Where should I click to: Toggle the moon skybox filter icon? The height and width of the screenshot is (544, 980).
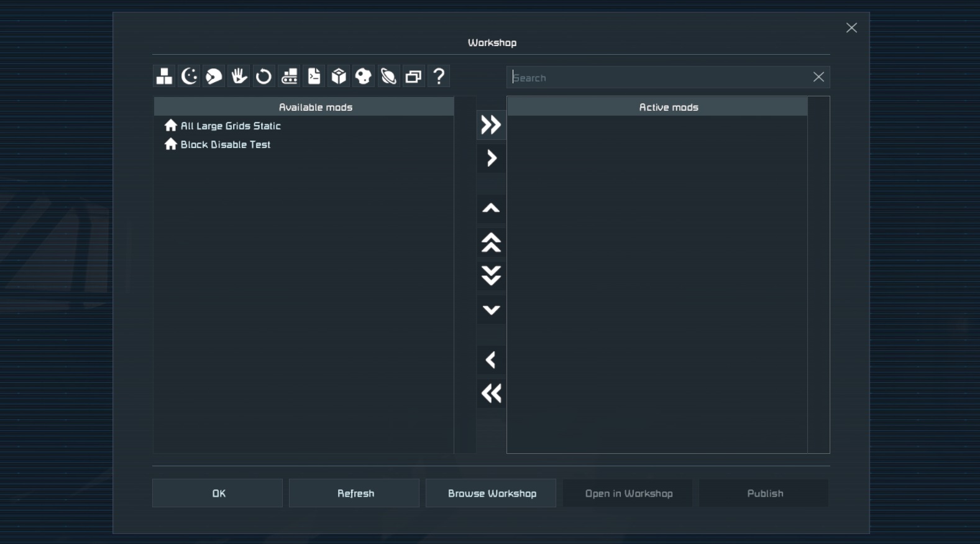pyautogui.click(x=189, y=76)
